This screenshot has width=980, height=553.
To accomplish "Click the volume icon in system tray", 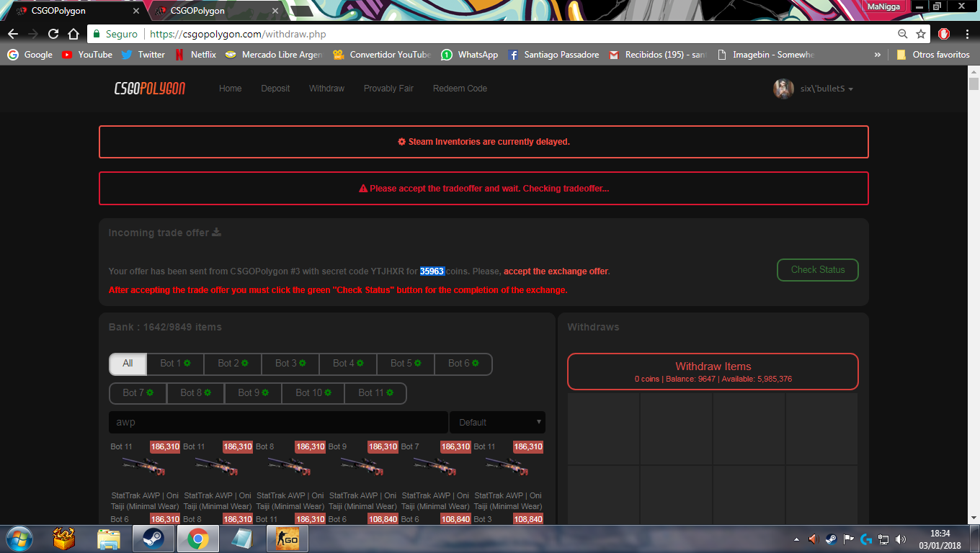I will point(901,539).
